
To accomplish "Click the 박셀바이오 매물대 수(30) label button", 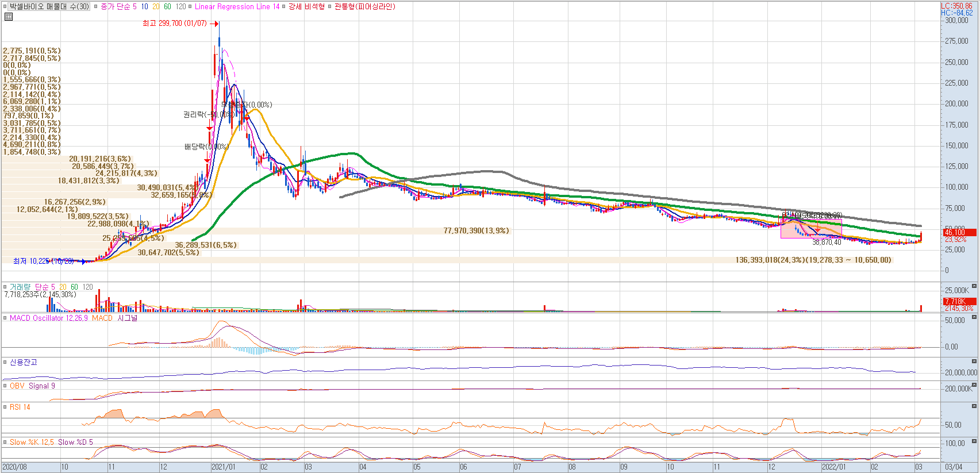I will tap(49, 7).
